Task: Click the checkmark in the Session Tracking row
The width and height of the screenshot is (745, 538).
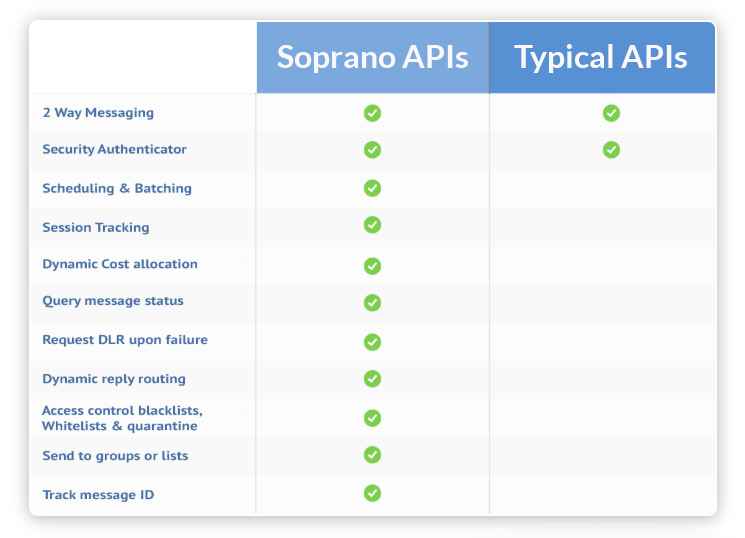Action: pos(372,225)
